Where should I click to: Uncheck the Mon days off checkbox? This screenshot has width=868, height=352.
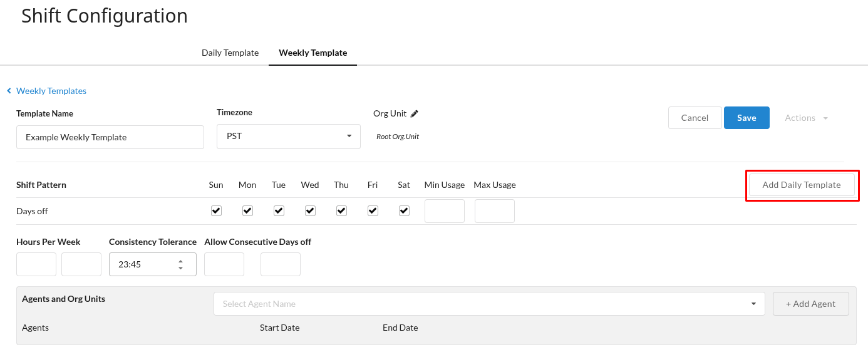coord(247,211)
